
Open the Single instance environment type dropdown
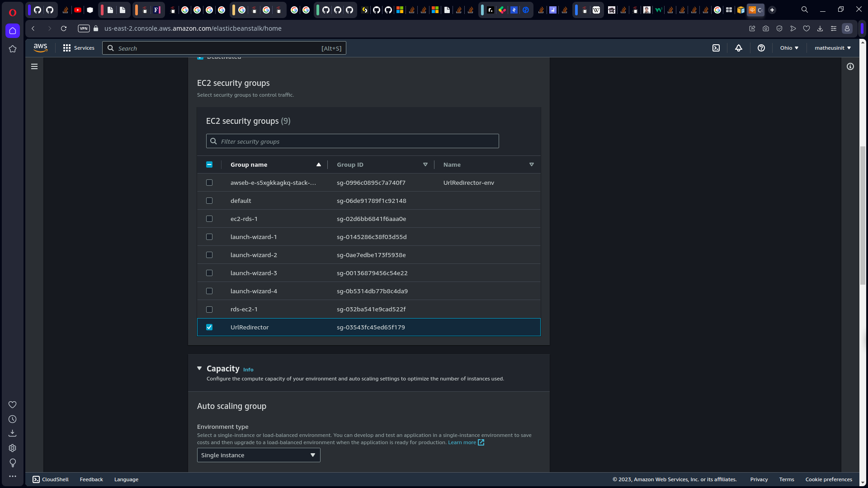point(258,455)
